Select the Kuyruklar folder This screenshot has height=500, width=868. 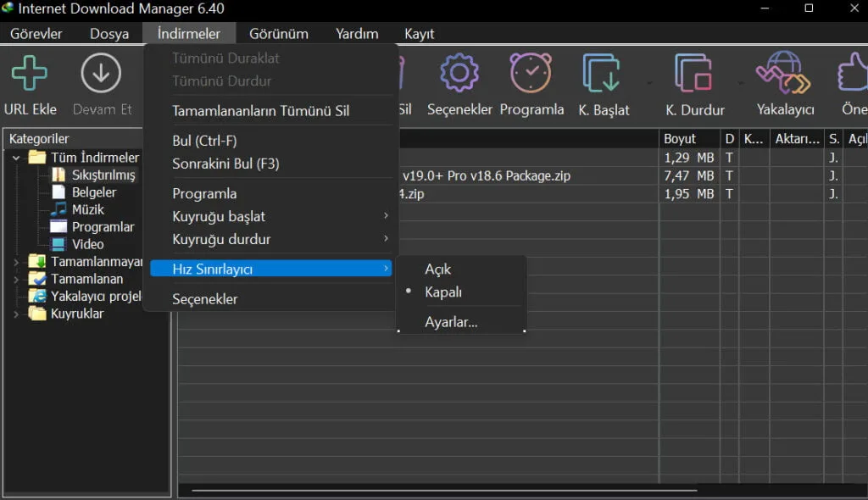click(x=66, y=314)
